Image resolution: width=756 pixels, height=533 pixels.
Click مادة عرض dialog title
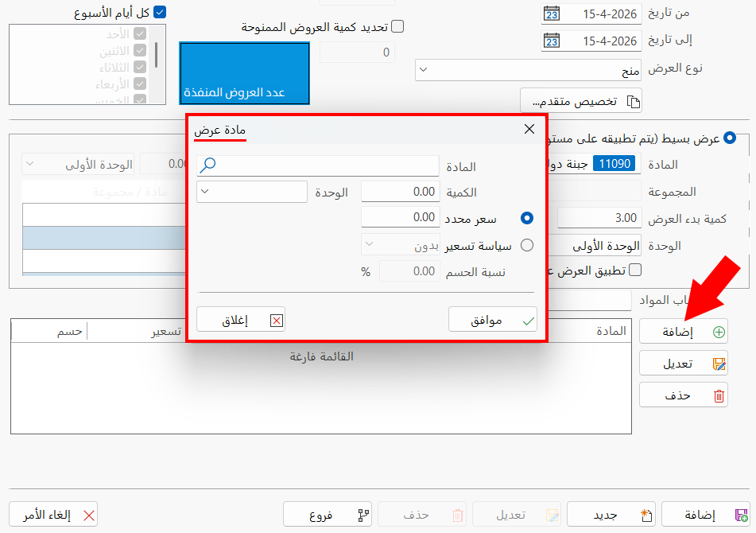pos(220,130)
